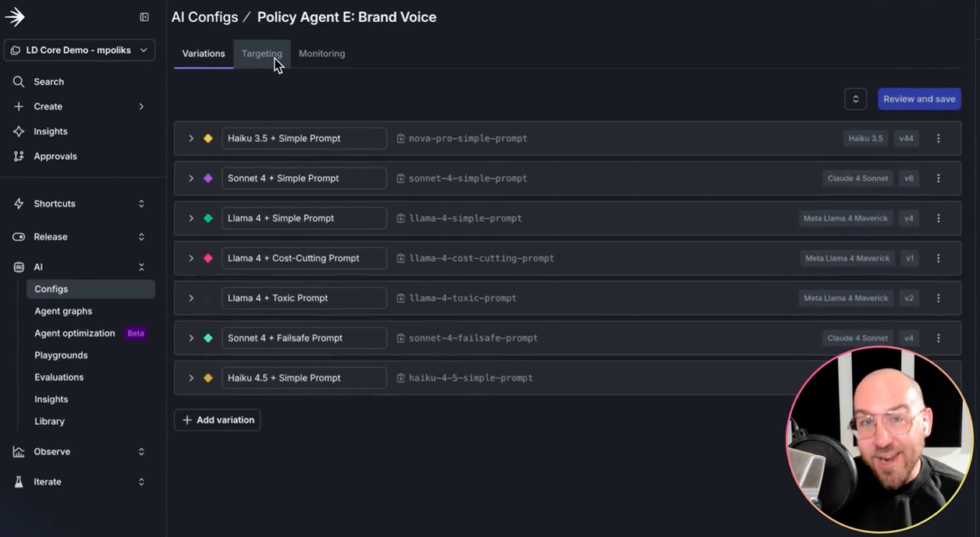The width and height of the screenshot is (980, 537).
Task: Switch to the Targeting tab
Action: tap(262, 53)
